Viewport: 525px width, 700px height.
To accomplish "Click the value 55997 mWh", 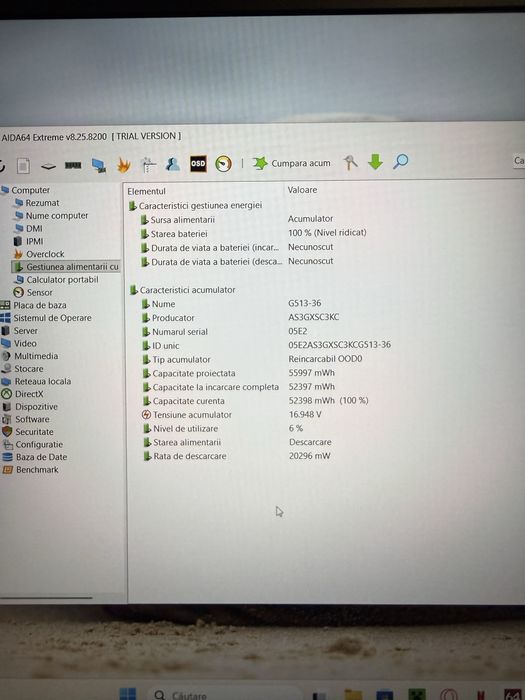I will [312, 373].
